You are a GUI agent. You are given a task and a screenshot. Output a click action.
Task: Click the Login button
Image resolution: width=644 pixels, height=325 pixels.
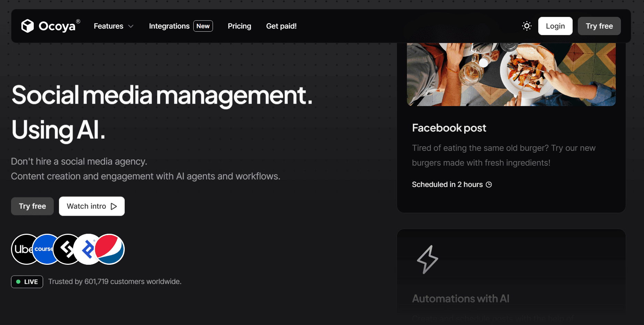point(555,26)
